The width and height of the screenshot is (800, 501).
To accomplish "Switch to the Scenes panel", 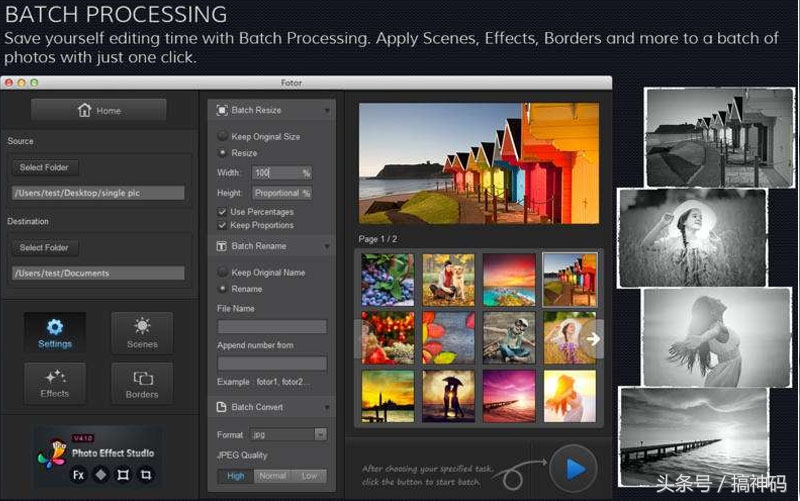I will point(142,333).
